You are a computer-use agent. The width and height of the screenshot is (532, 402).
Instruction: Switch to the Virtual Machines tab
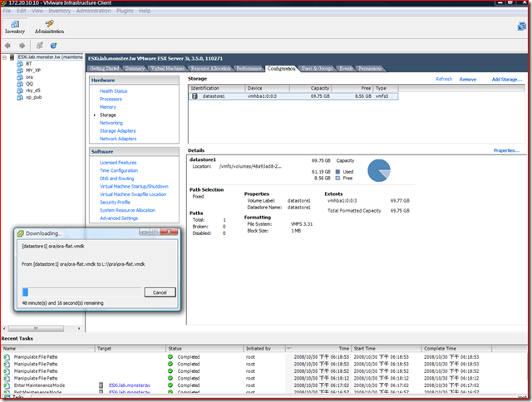(168, 68)
